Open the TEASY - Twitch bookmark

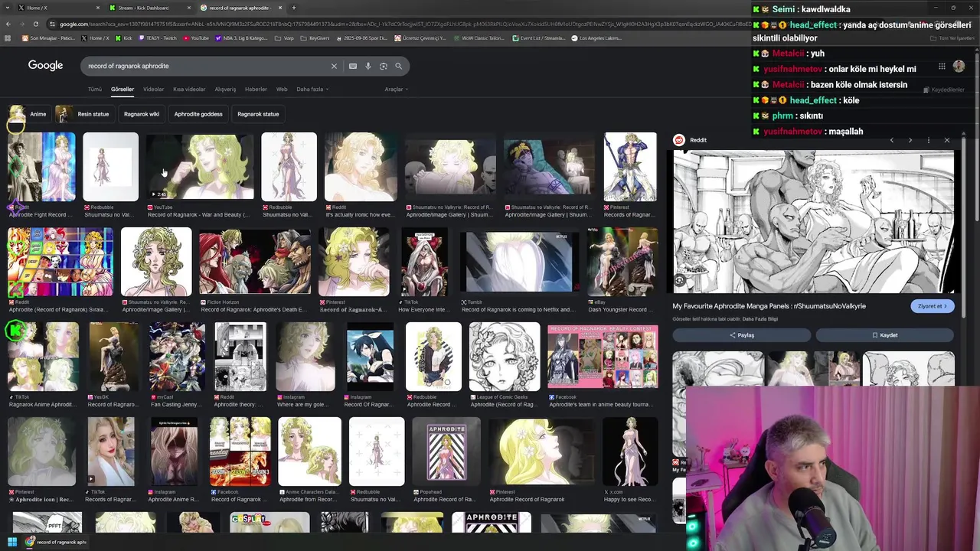click(x=157, y=37)
